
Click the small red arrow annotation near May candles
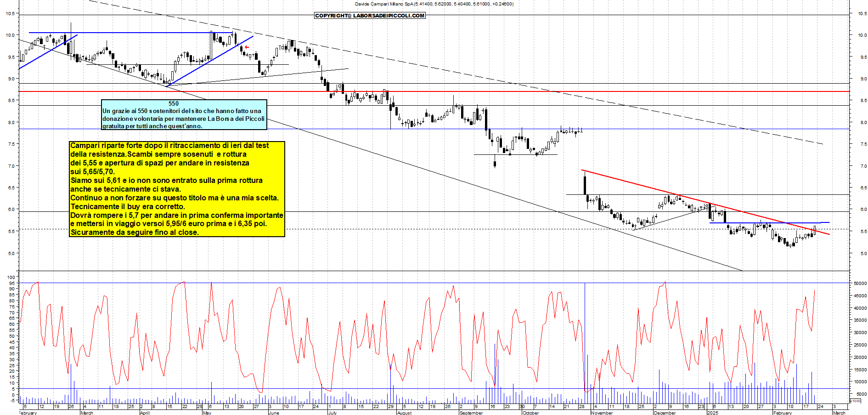(x=247, y=47)
